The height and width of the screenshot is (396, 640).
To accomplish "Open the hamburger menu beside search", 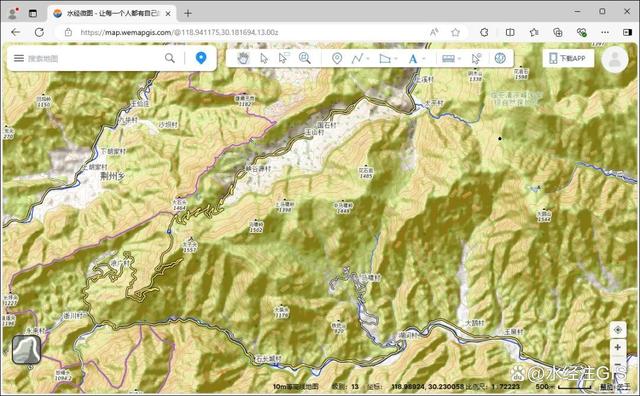I will pos(19,58).
